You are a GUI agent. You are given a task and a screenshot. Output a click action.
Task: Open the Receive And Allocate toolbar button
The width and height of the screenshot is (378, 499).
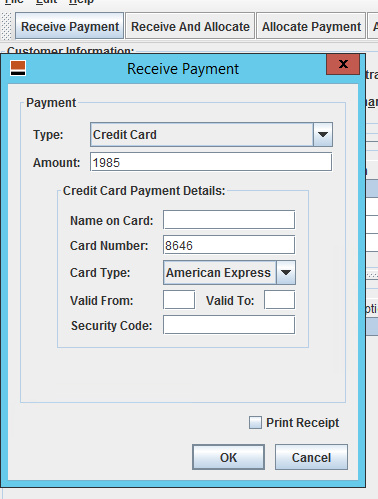(190, 26)
